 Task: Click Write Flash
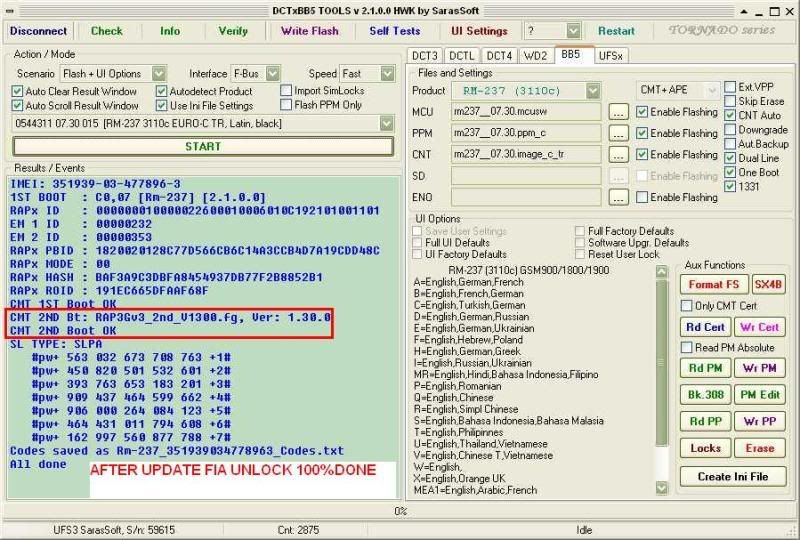pos(310,31)
